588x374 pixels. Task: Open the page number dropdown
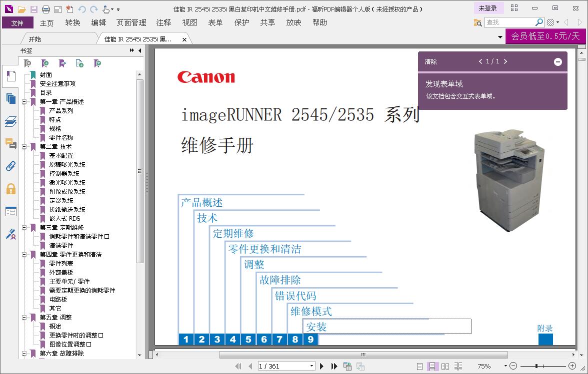click(x=311, y=366)
